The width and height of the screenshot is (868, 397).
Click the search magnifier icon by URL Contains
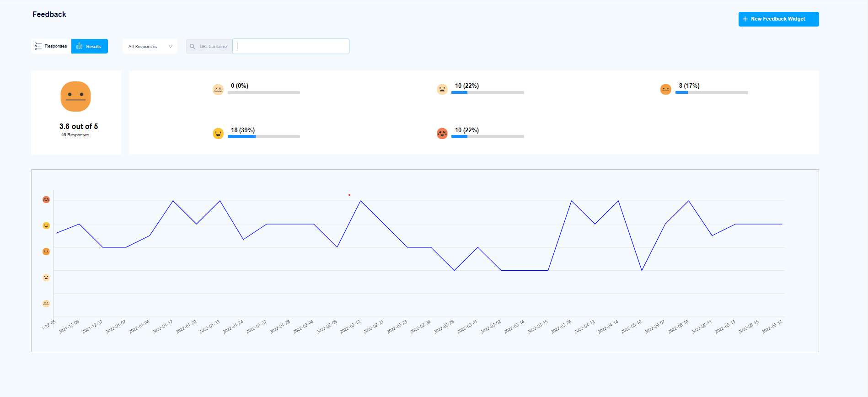coord(193,47)
